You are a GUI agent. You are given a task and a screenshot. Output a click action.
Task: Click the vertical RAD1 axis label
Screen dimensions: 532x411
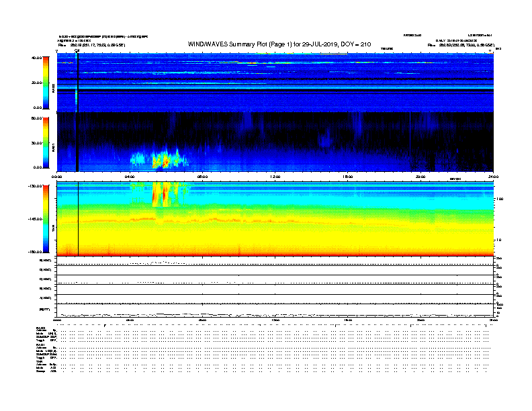[x=53, y=147]
